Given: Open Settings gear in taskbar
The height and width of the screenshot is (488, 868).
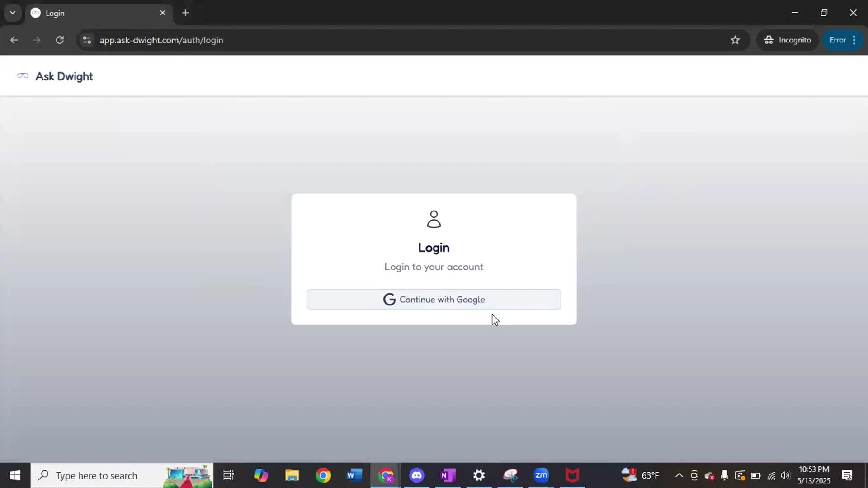Looking at the screenshot, I should (479, 475).
